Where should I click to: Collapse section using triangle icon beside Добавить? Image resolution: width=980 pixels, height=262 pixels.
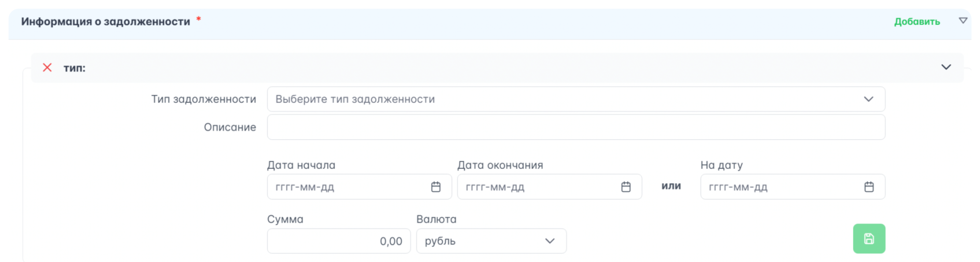(x=963, y=21)
